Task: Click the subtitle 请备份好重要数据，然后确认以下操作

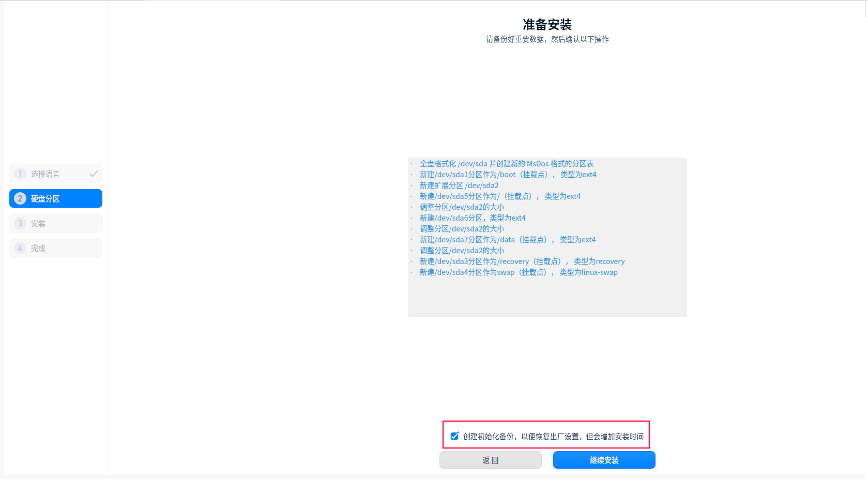Action: [547, 39]
